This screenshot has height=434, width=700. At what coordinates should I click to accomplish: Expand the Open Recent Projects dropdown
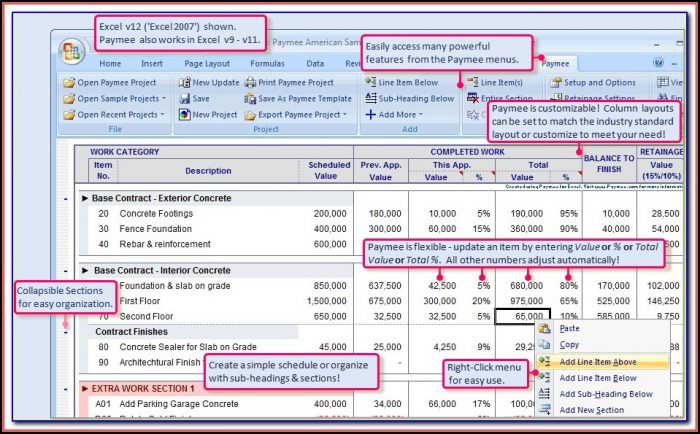162,114
